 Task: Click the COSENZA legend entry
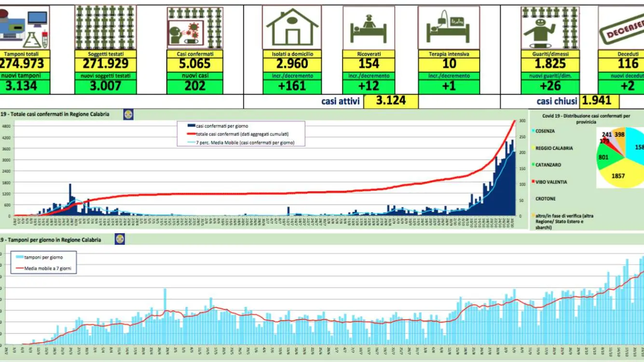[544, 131]
